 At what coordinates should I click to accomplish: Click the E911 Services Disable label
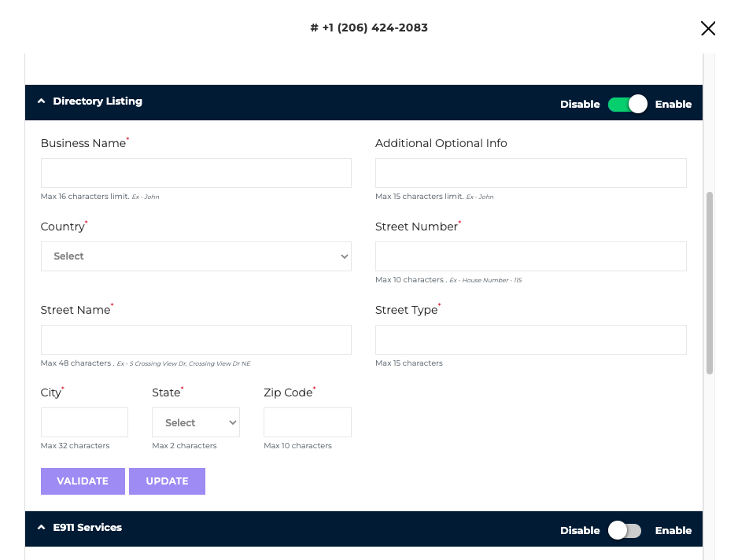click(580, 531)
